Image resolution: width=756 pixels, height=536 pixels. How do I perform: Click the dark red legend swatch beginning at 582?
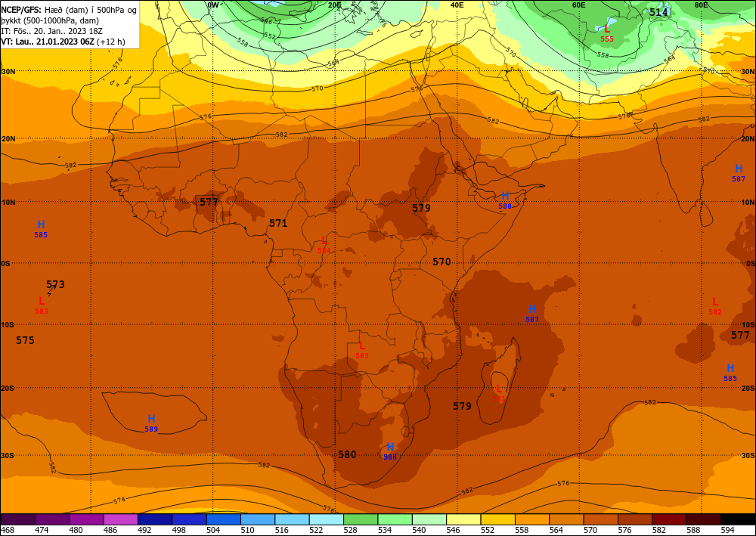pyautogui.click(x=669, y=519)
